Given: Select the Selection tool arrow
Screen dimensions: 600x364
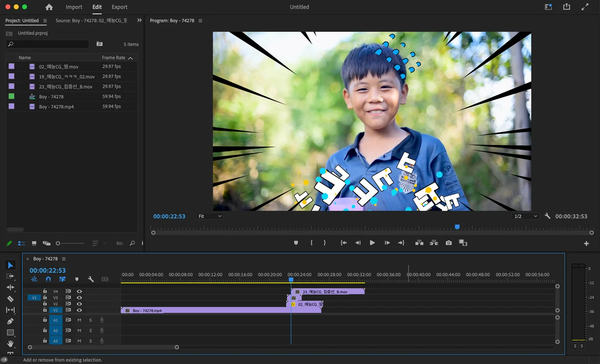Looking at the screenshot, I should tap(10, 265).
